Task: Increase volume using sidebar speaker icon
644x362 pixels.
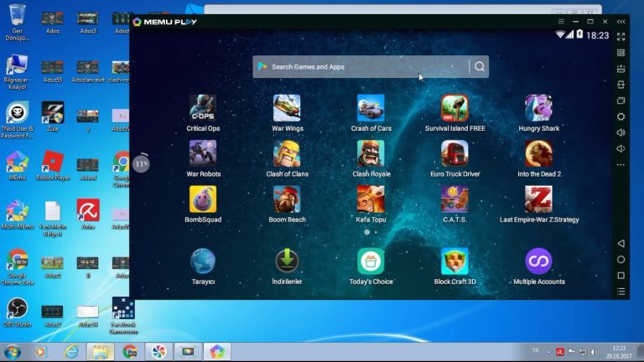Action: click(x=621, y=132)
